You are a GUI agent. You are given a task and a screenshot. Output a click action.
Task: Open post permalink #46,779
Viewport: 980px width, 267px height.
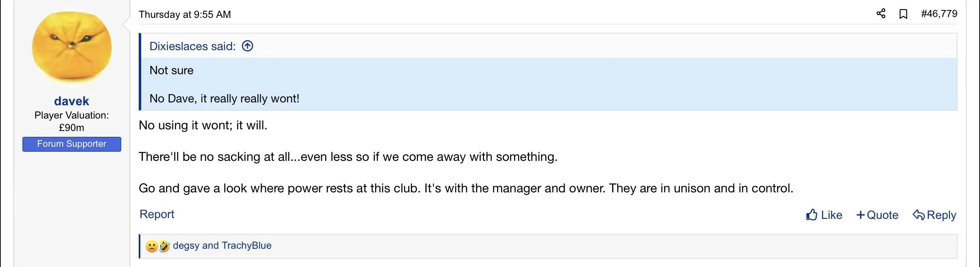tap(939, 14)
